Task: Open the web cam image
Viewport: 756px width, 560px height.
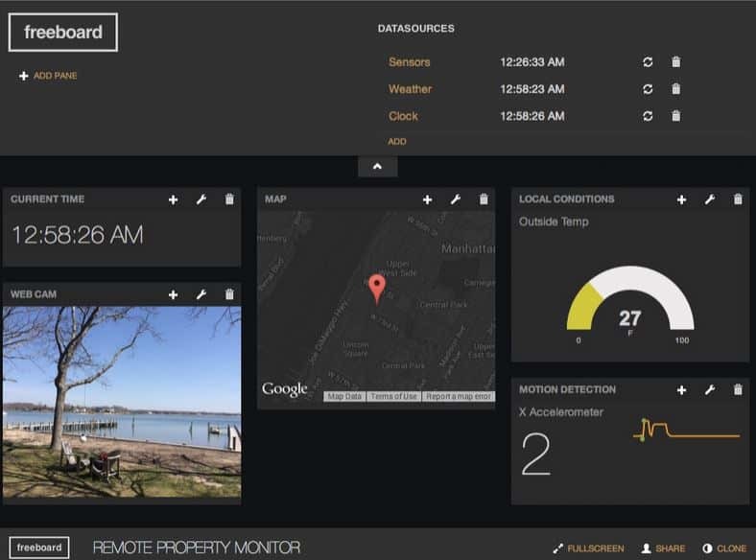Action: (122, 402)
